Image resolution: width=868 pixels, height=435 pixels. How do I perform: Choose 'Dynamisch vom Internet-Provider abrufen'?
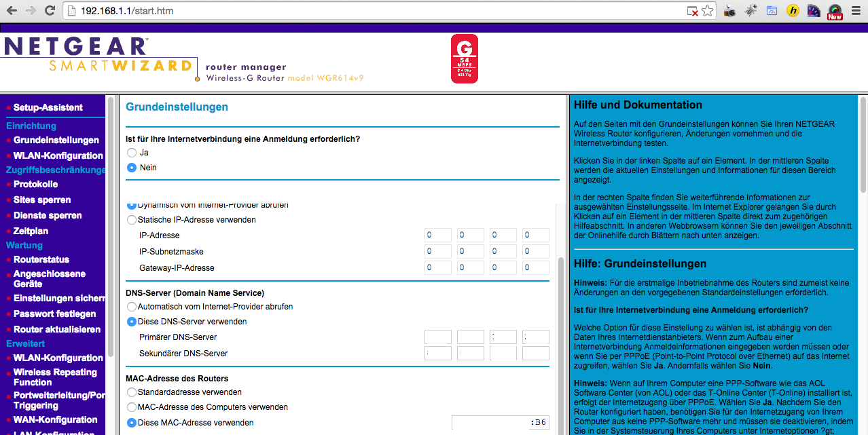click(132, 205)
